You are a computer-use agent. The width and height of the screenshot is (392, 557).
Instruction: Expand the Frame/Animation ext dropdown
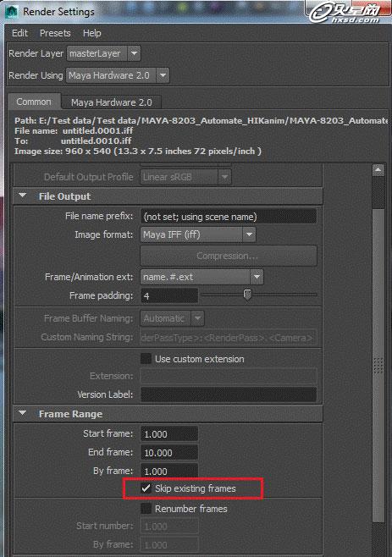(x=202, y=277)
